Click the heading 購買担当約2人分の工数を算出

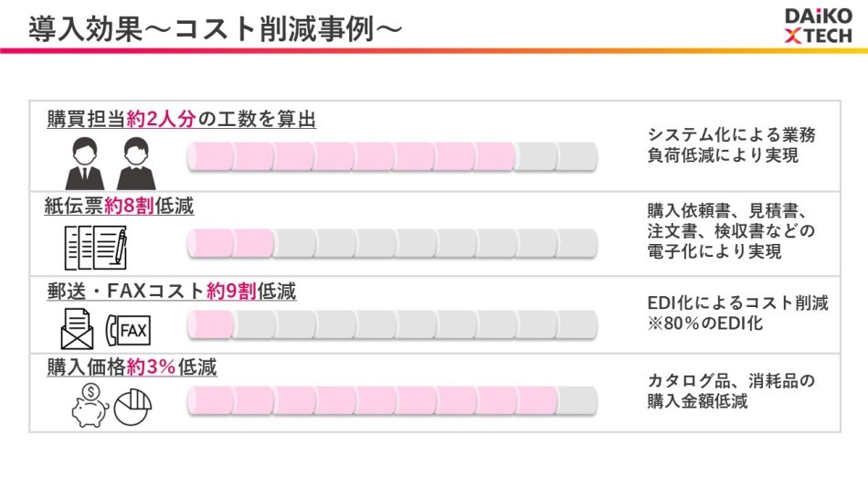[x=182, y=119]
